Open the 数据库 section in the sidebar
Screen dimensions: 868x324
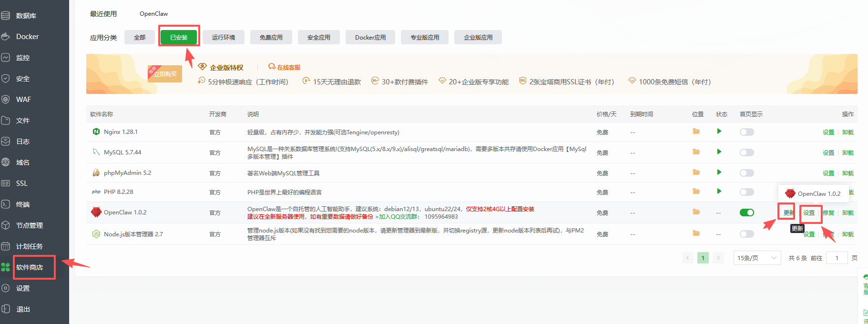click(x=26, y=16)
